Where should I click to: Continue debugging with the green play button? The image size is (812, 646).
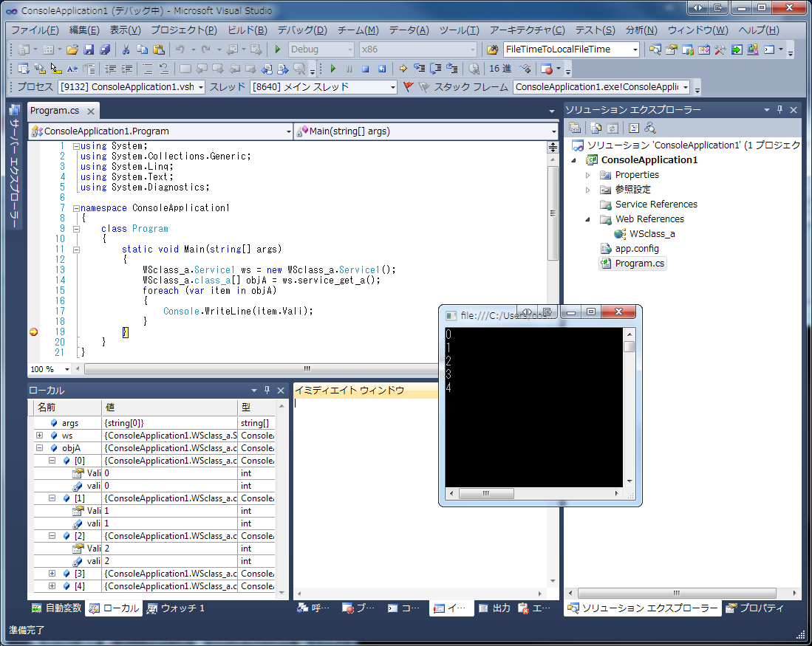click(x=333, y=69)
